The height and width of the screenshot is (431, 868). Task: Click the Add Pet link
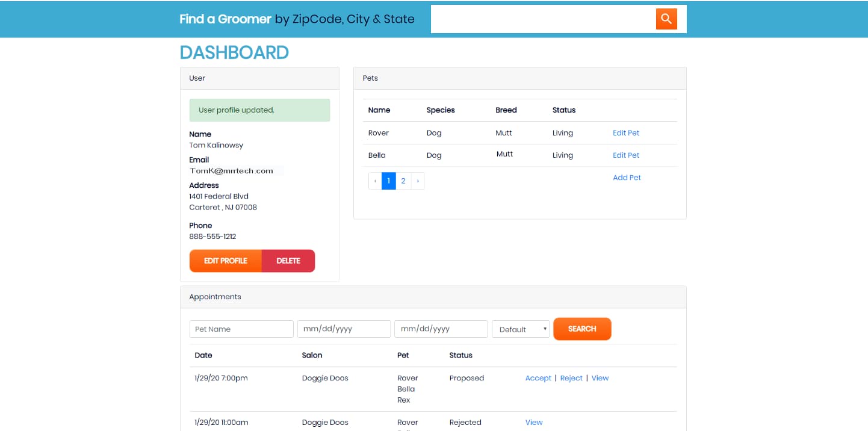(627, 177)
